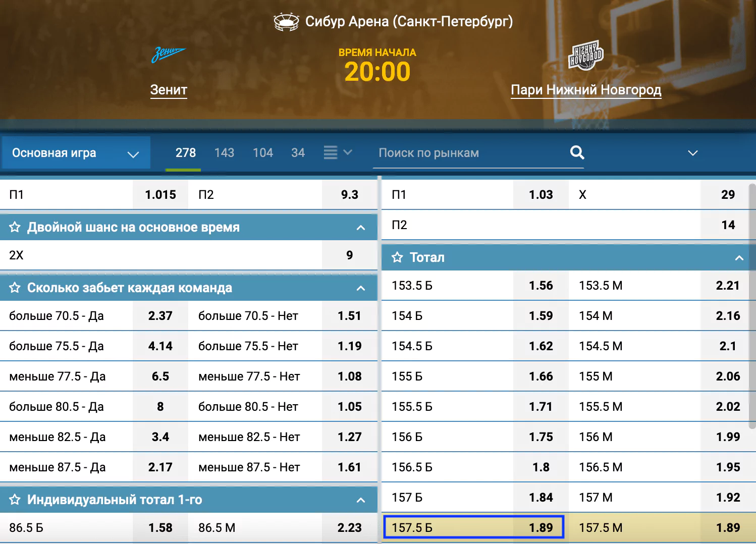Star the Тотал market
756x544 pixels.
(398, 257)
